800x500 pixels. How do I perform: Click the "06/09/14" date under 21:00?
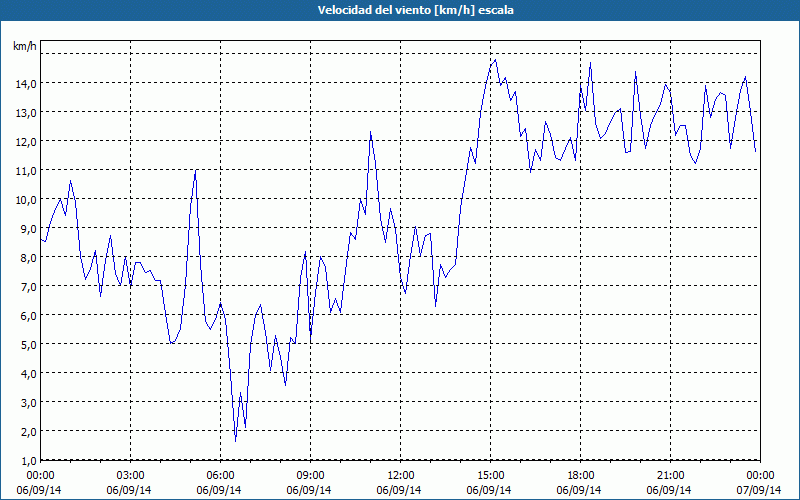point(669,490)
